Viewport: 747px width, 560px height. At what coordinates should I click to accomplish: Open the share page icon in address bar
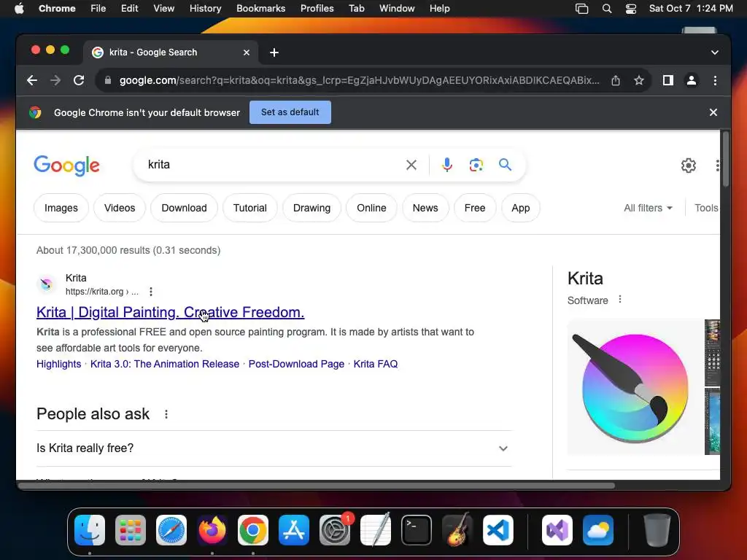click(x=616, y=80)
